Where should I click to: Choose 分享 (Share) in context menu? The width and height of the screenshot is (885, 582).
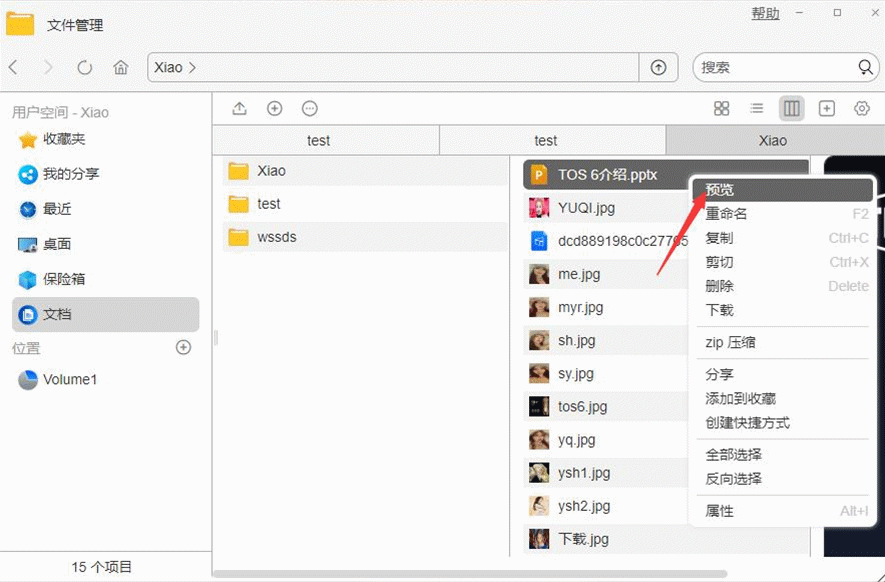click(782, 374)
